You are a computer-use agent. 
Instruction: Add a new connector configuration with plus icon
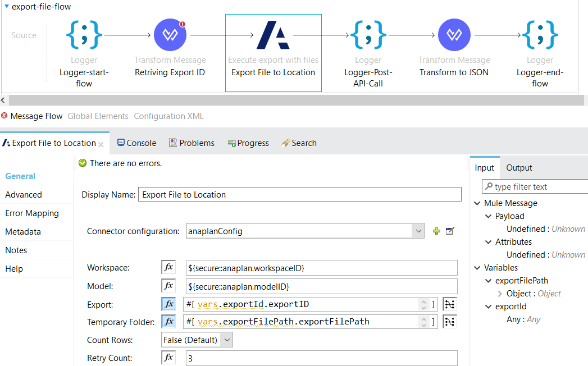click(x=436, y=231)
